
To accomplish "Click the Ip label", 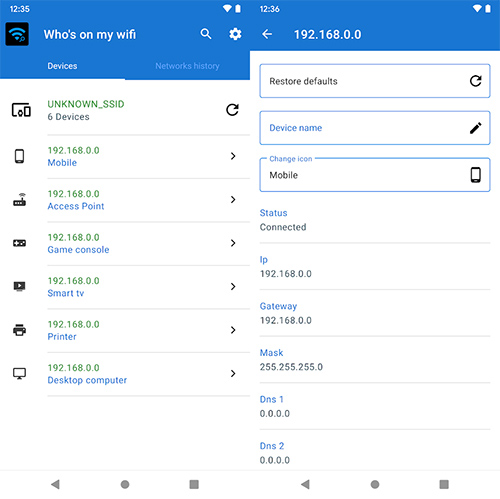I will [264, 260].
